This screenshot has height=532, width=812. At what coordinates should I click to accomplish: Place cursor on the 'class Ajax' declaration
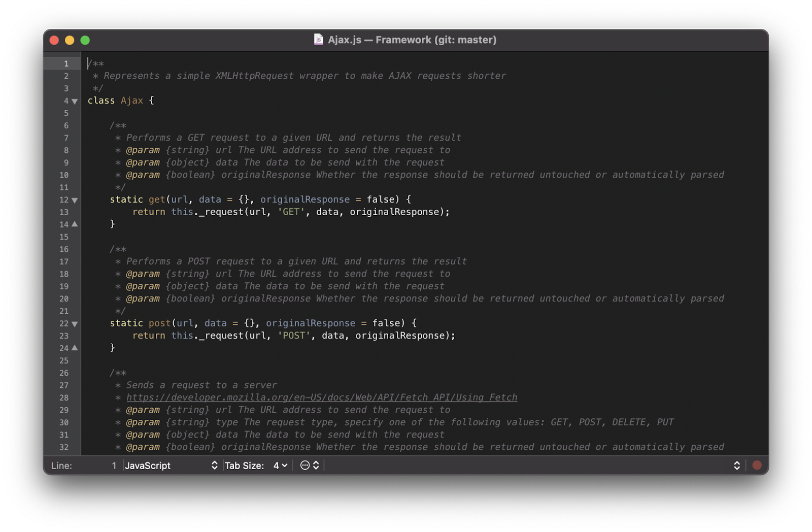point(120,101)
